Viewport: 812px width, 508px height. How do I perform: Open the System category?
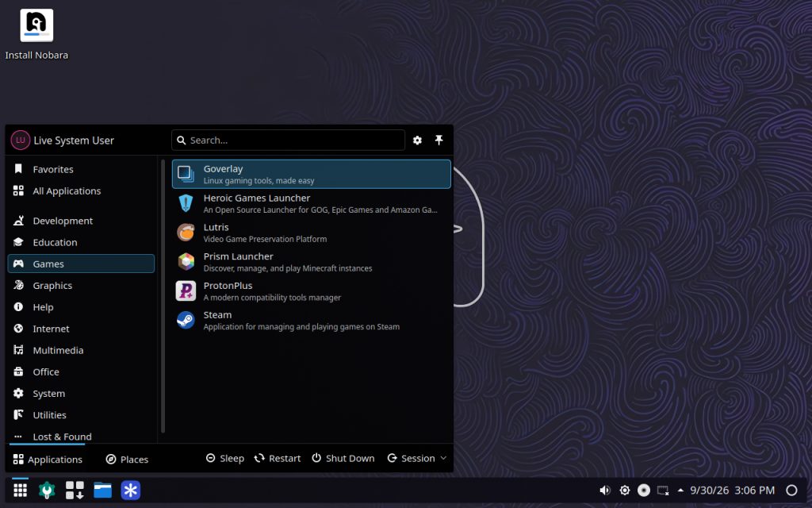81,394
